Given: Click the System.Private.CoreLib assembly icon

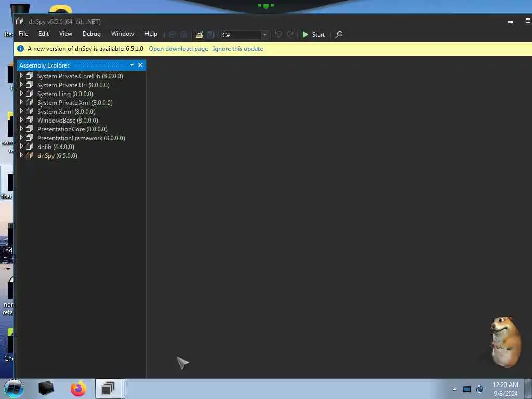Looking at the screenshot, I should click(x=30, y=76).
